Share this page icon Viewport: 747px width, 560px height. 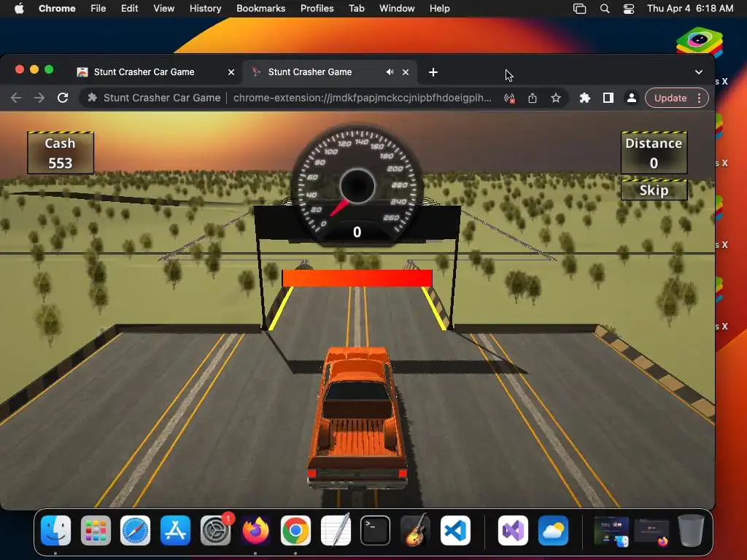[x=532, y=98]
